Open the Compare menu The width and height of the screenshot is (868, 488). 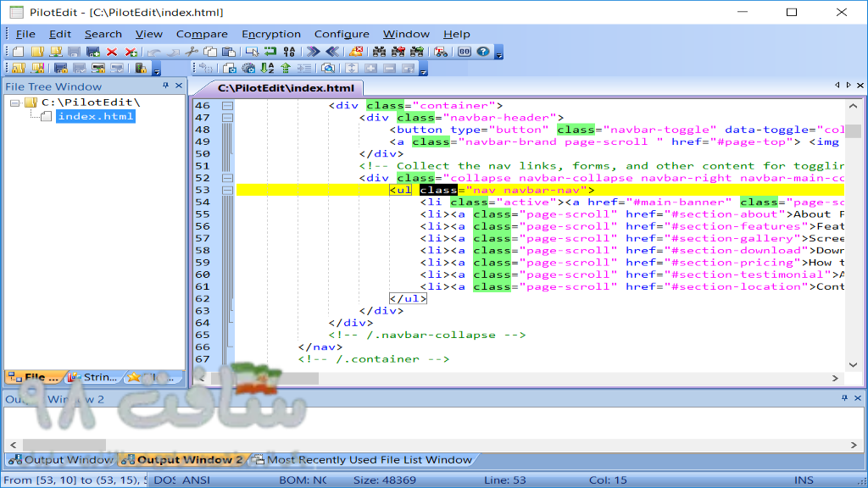(202, 34)
